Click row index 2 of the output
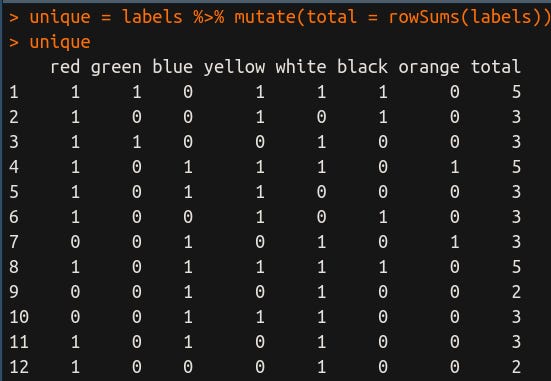This screenshot has height=381, width=551. [x=14, y=117]
